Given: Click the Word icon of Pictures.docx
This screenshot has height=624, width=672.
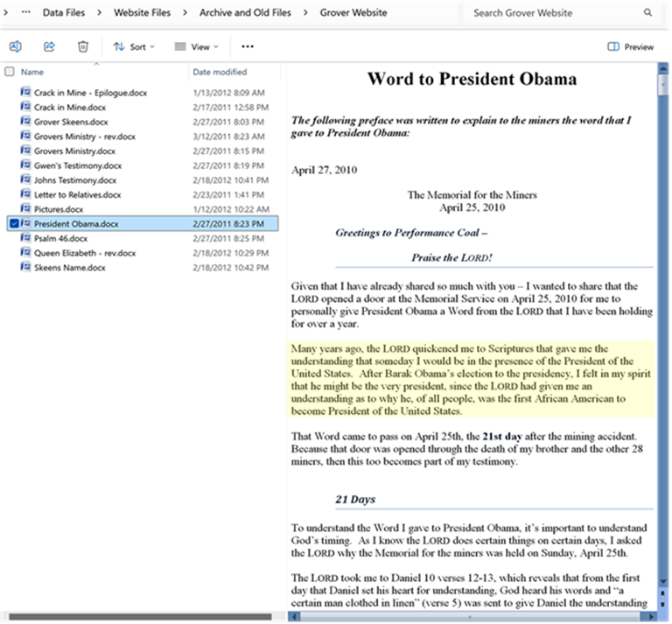Looking at the screenshot, I should tap(26, 209).
